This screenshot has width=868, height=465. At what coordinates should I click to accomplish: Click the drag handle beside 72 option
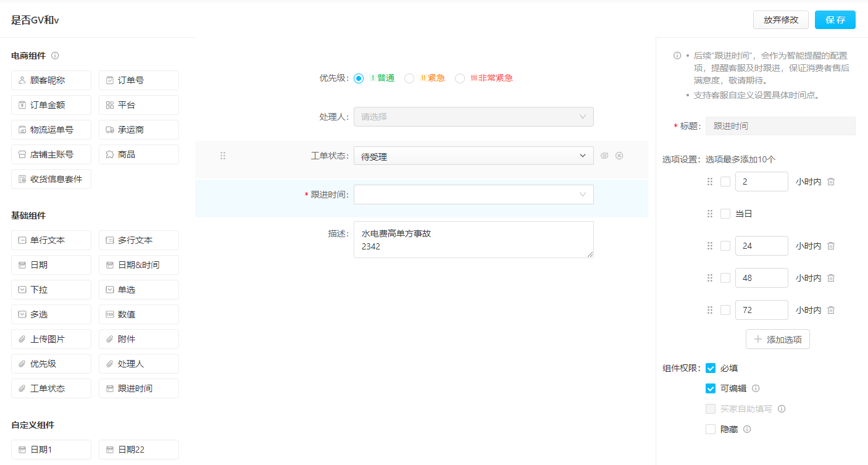click(x=710, y=310)
